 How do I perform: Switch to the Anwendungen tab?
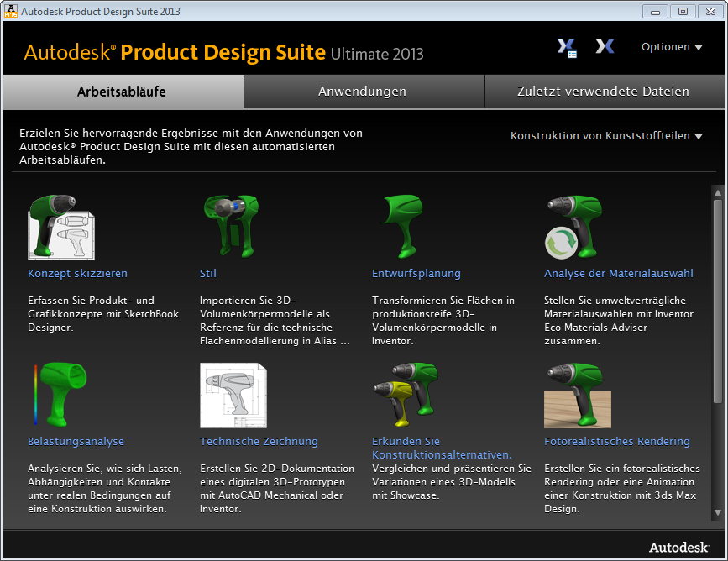(362, 92)
